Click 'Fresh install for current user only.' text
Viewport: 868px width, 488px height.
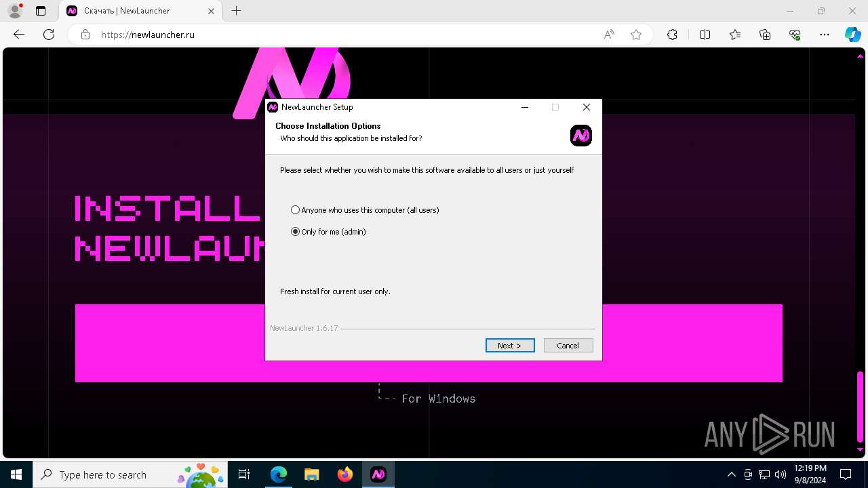tap(335, 291)
